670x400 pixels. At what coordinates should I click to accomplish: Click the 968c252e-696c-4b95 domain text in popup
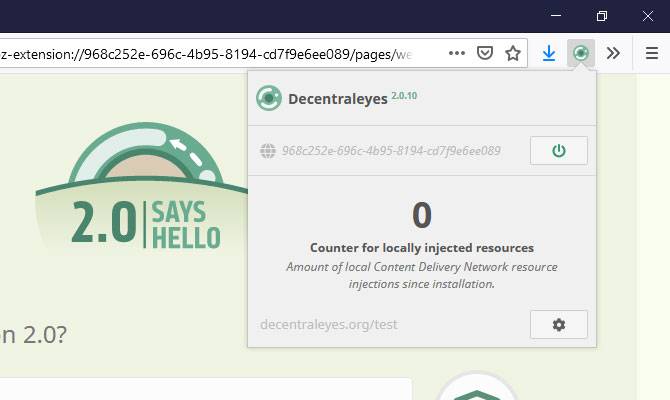tap(391, 151)
